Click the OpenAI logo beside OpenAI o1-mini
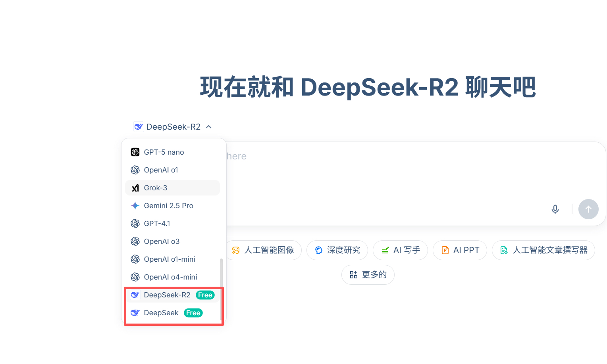Screen dimensions: 607x364 coord(135,259)
